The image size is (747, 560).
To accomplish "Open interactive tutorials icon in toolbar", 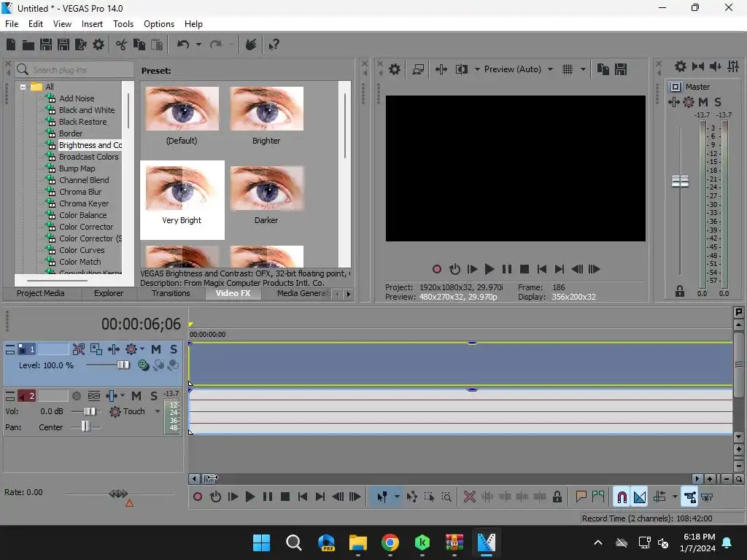I will (x=251, y=44).
